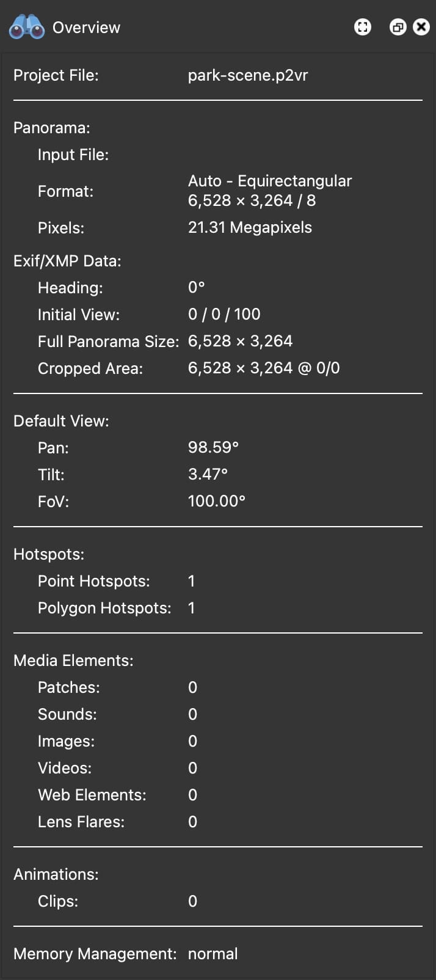Click the Memory Management value normal
This screenshot has height=980, width=436.
pyautogui.click(x=213, y=954)
